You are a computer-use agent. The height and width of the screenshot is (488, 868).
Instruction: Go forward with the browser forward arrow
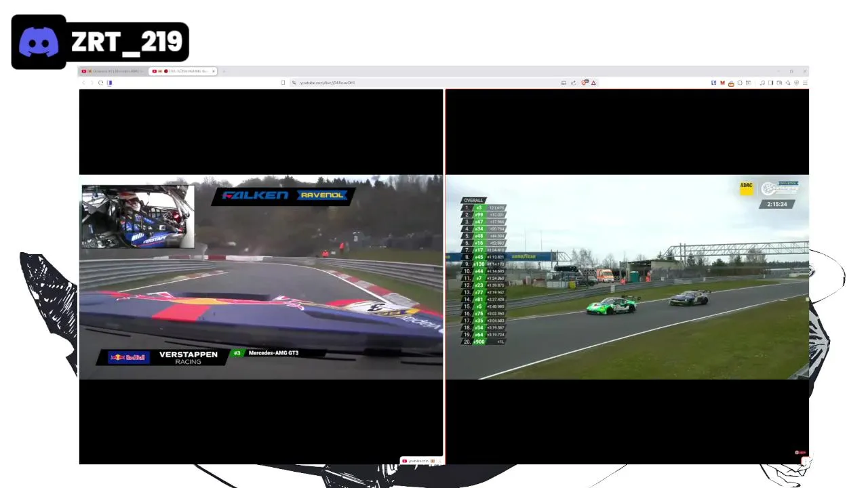pyautogui.click(x=92, y=83)
